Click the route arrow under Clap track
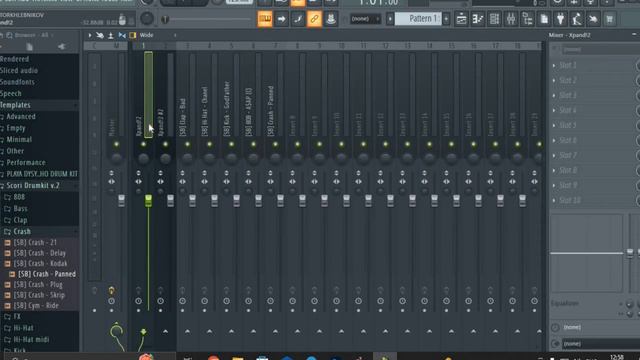640x360 pixels. [x=187, y=331]
